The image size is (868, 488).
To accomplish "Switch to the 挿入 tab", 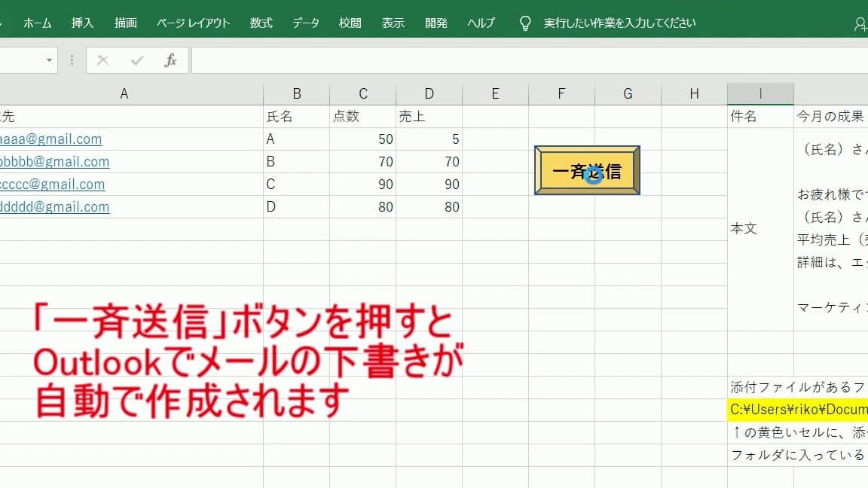I will 82,23.
